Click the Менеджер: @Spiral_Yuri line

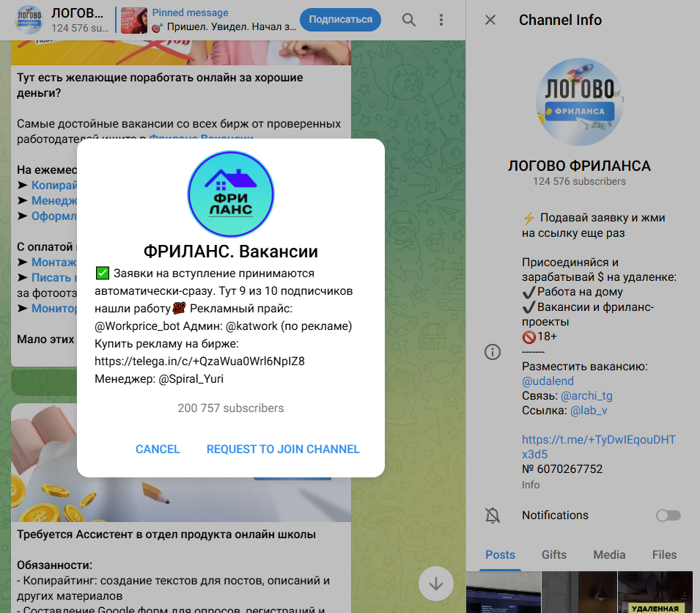(159, 378)
